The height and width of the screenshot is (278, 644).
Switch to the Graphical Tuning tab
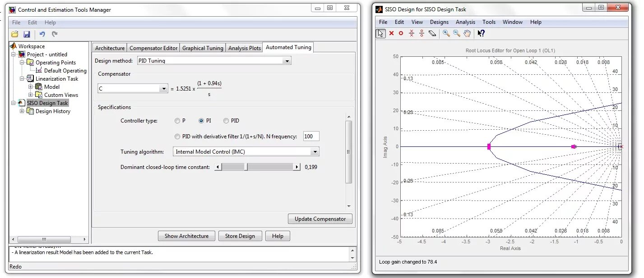pyautogui.click(x=203, y=48)
